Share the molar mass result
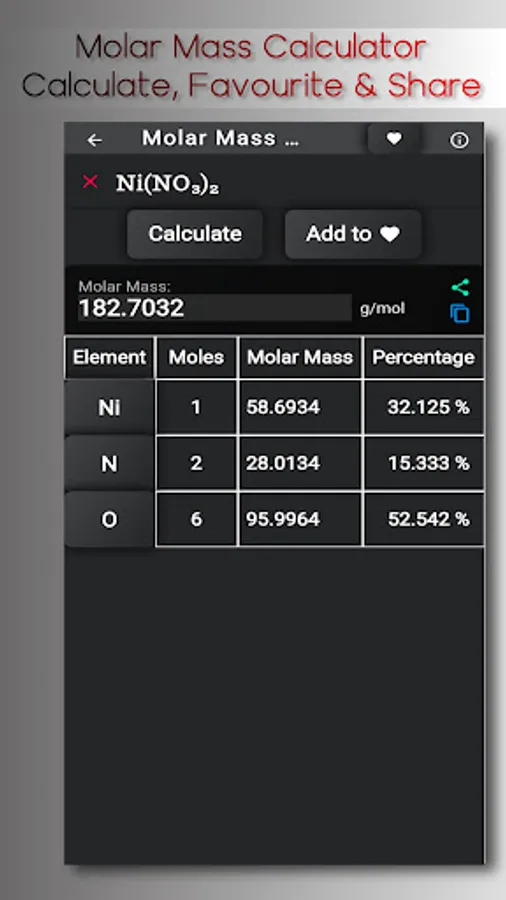506x900 pixels. pos(460,288)
